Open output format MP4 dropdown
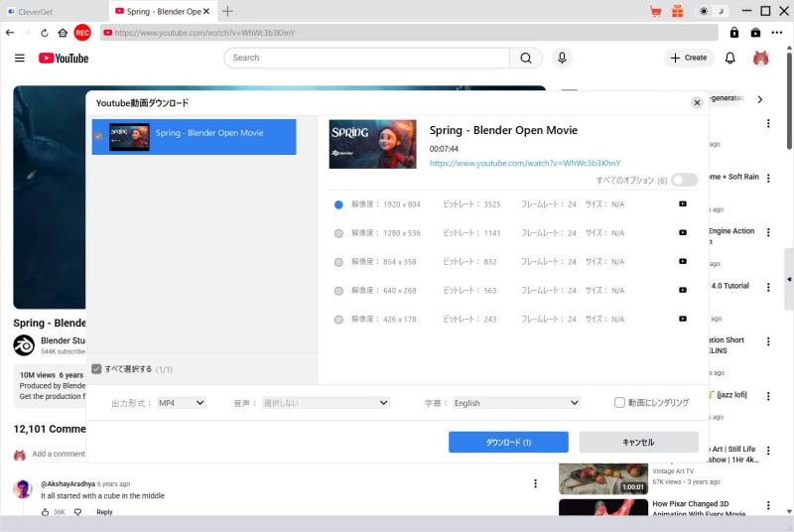Viewport: 794px width, 532px height. (181, 403)
